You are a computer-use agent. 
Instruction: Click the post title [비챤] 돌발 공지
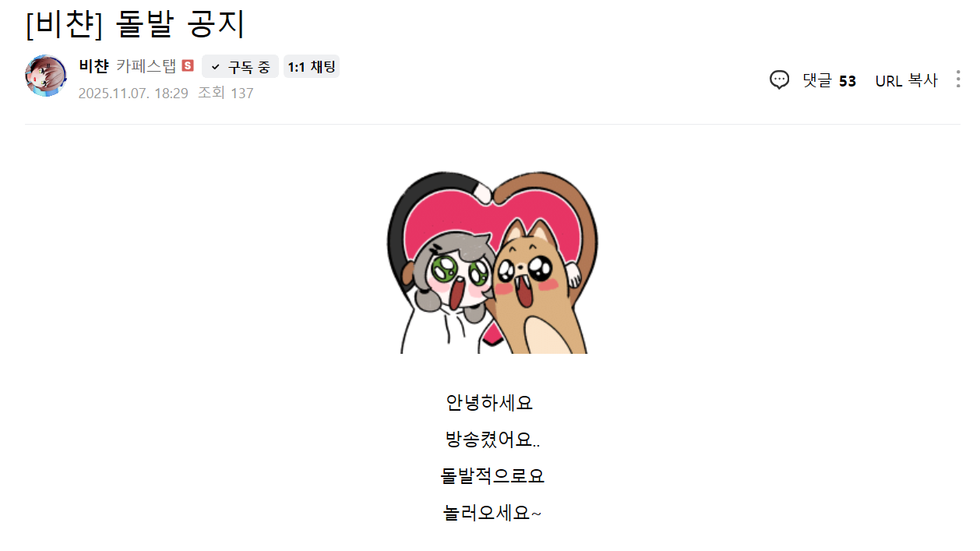pos(136,25)
